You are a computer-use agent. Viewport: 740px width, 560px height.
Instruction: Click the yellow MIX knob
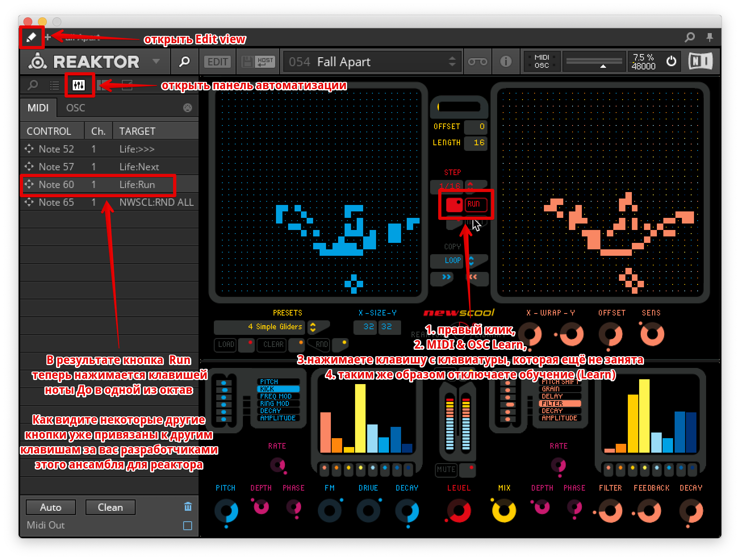[504, 511]
